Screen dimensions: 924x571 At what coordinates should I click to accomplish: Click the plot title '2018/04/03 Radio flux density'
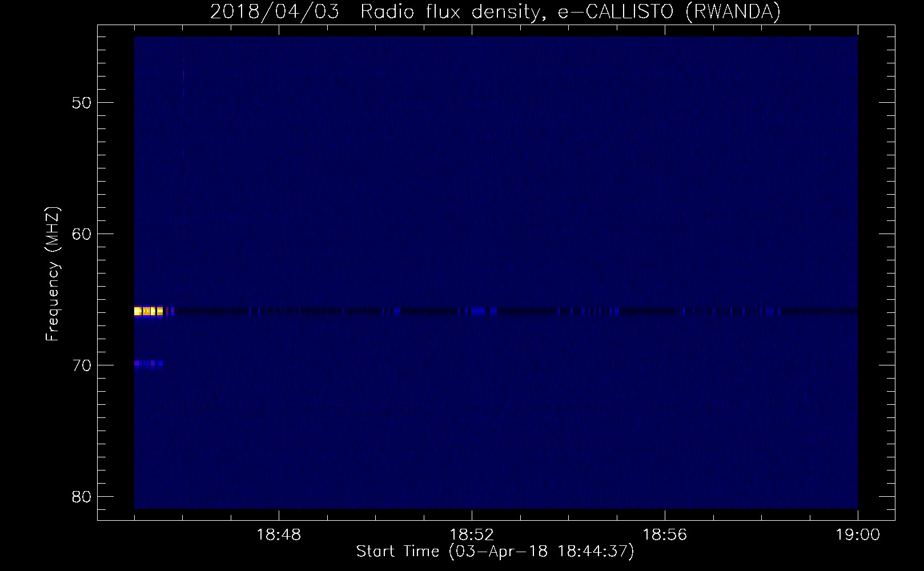(495, 12)
